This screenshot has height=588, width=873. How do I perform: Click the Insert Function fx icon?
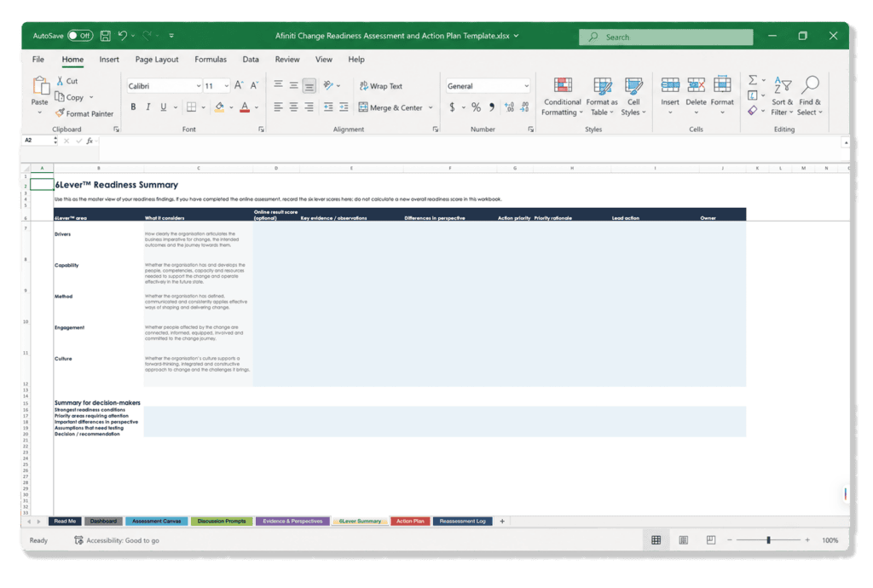(x=90, y=141)
